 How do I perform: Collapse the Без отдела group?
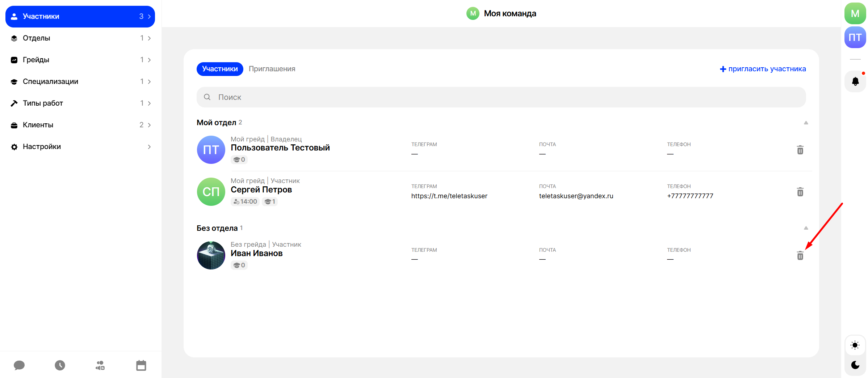point(806,228)
